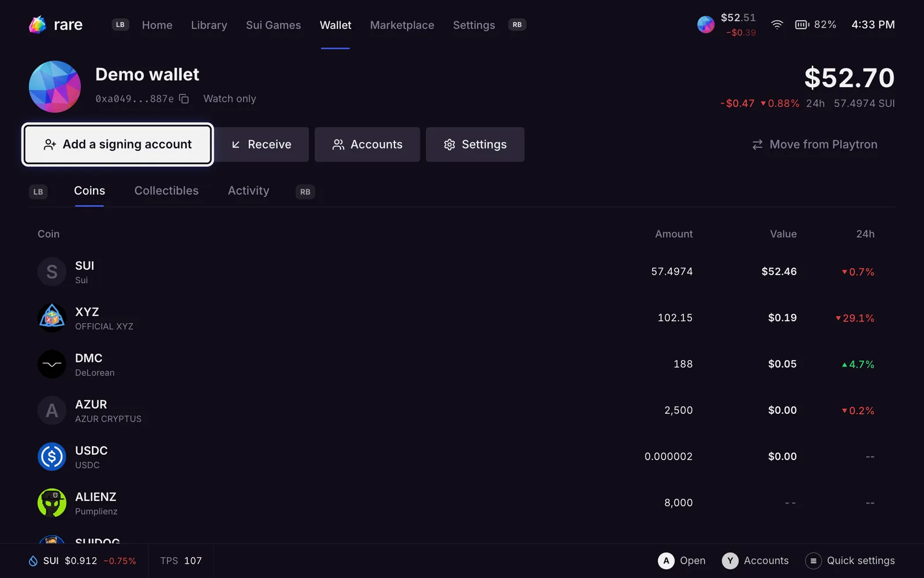The image size is (924, 578).
Task: Click the Wi-Fi status icon
Action: tap(777, 25)
